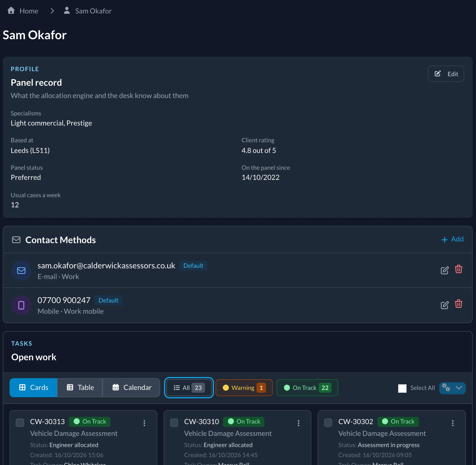Click Edit on the Panel record
Screen dimensions: 476x465
[x=446, y=74]
